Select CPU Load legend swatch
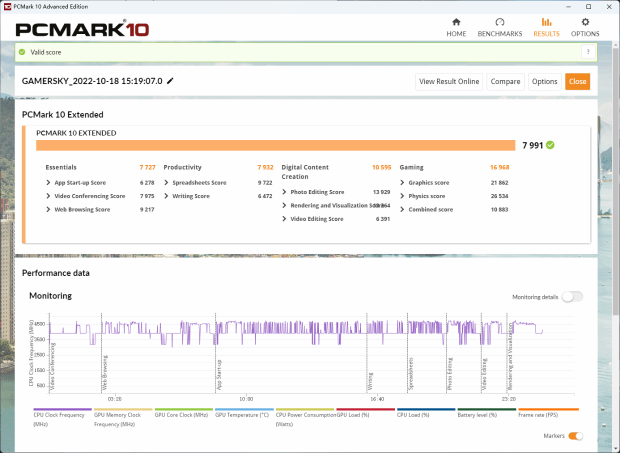The image size is (620, 453). point(426,410)
